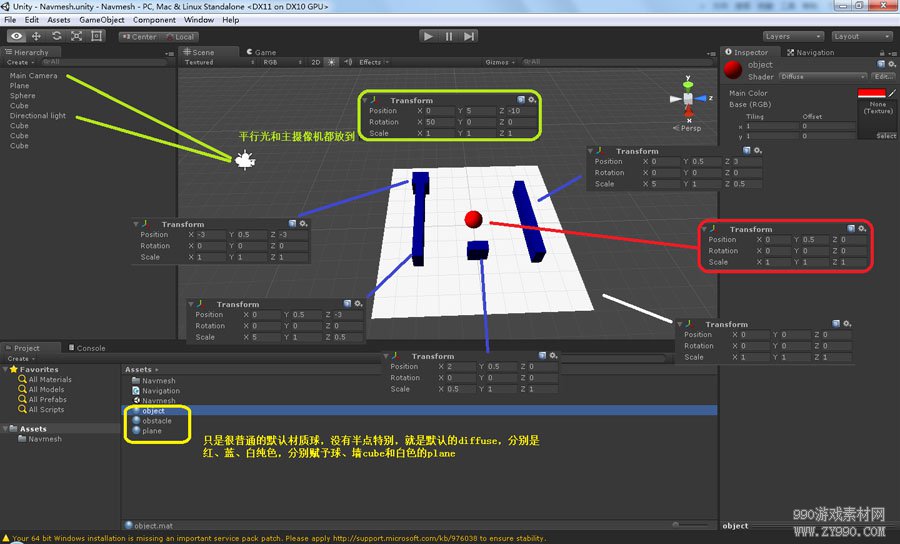
Task: Toggle scene lighting sun button
Action: (x=331, y=62)
